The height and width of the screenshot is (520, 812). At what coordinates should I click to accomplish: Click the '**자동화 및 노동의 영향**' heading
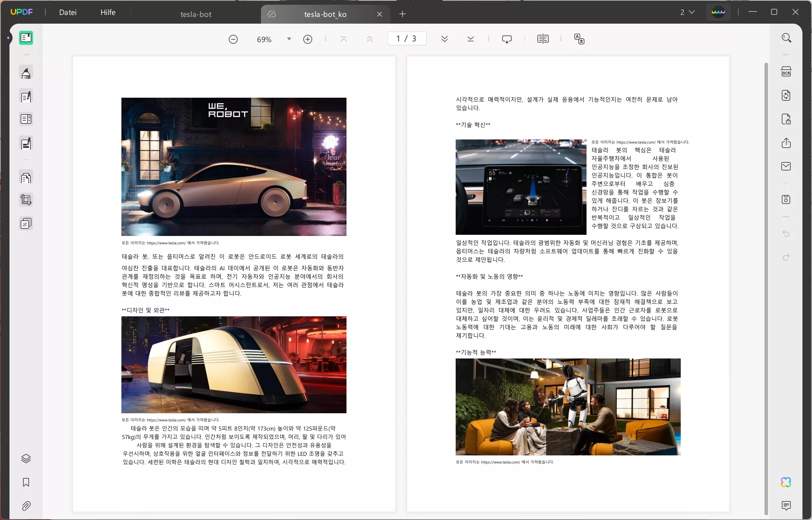pyautogui.click(x=489, y=277)
